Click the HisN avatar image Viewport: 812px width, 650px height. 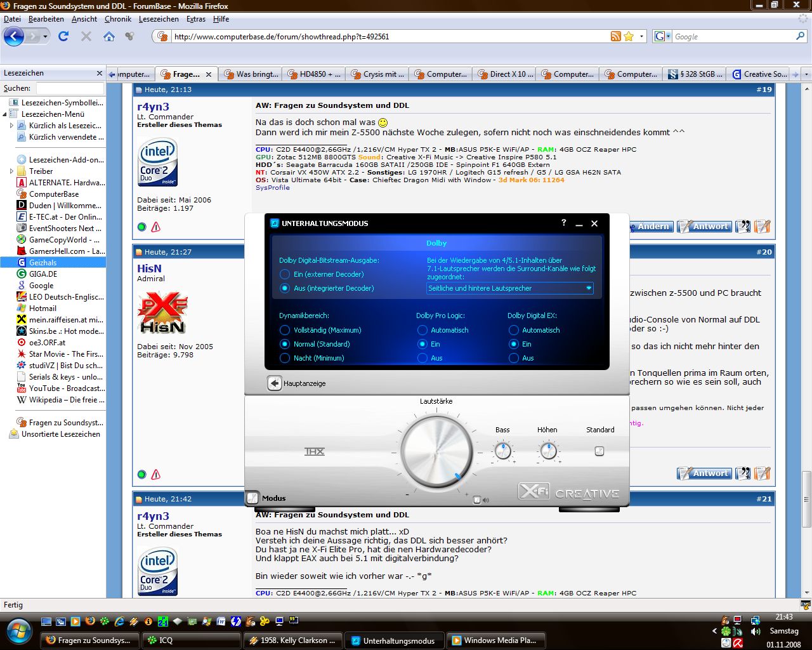tap(162, 313)
